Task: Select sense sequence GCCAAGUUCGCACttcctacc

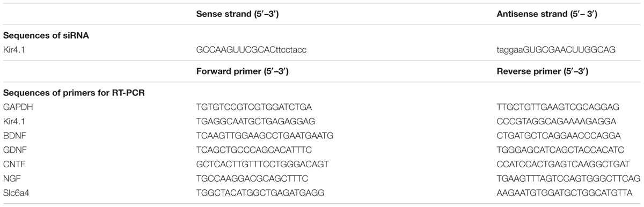Action: [252, 49]
